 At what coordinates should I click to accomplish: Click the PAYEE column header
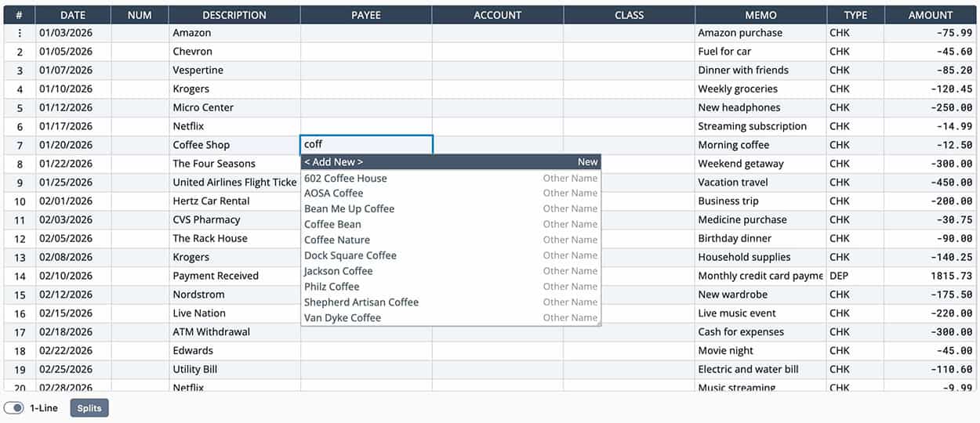(366, 15)
